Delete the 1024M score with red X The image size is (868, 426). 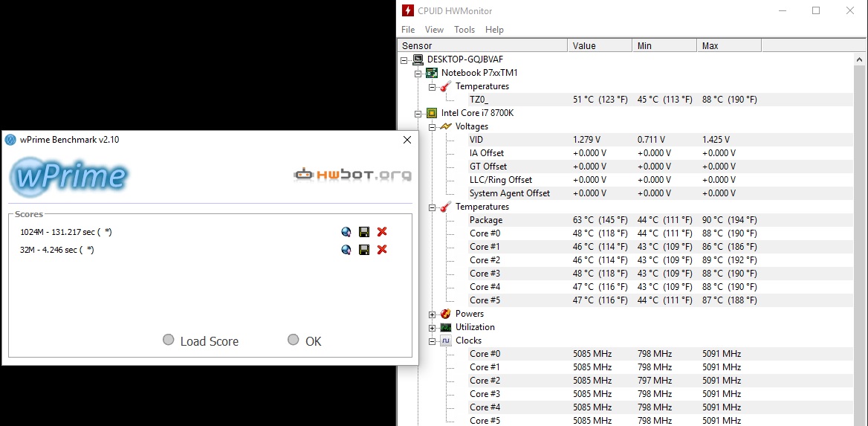[x=382, y=232]
